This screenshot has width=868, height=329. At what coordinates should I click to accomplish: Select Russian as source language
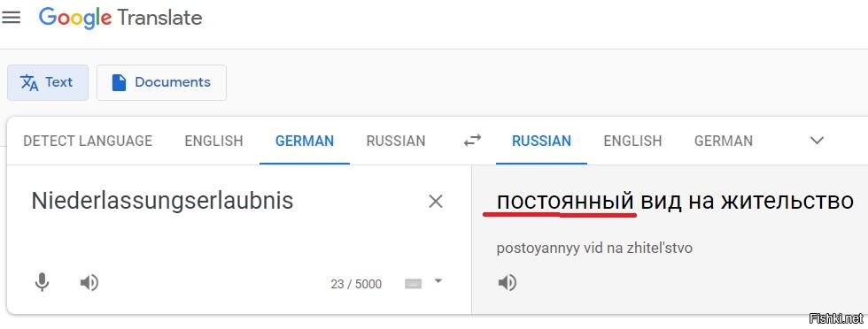pyautogui.click(x=396, y=141)
